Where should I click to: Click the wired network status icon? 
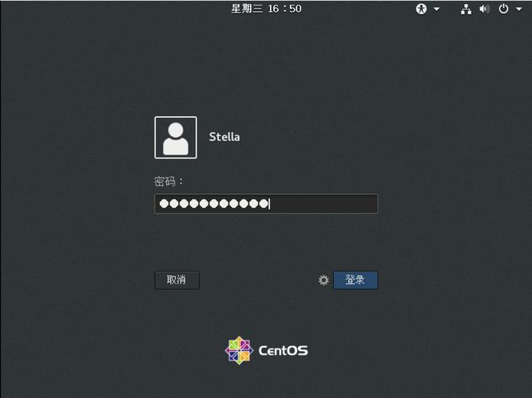pos(466,9)
